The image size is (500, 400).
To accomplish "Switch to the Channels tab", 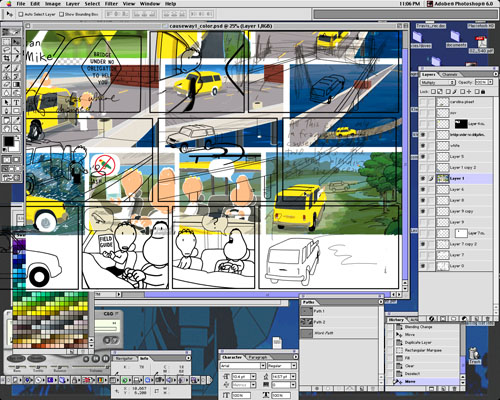I will (x=449, y=74).
